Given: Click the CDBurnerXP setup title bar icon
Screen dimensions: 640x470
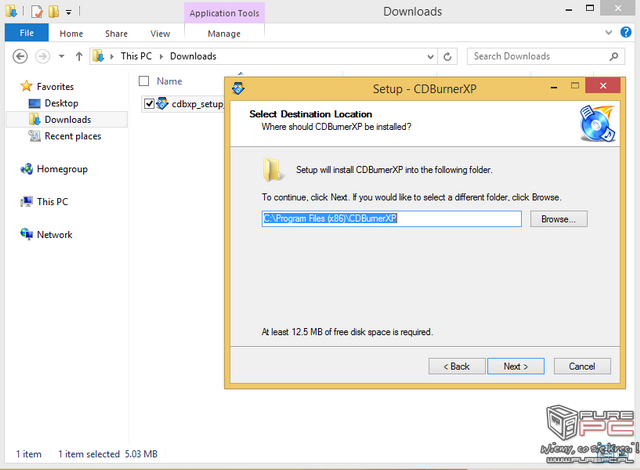Looking at the screenshot, I should click(238, 88).
